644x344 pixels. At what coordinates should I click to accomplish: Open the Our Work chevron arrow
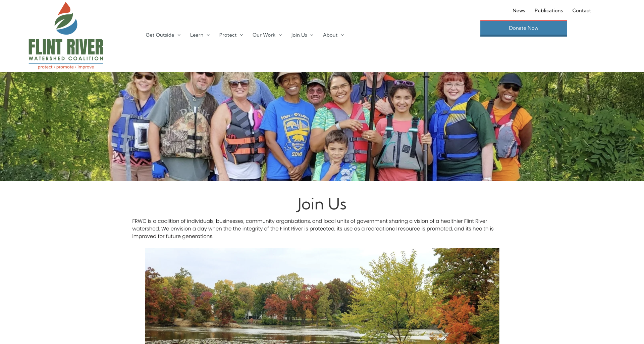pyautogui.click(x=280, y=35)
